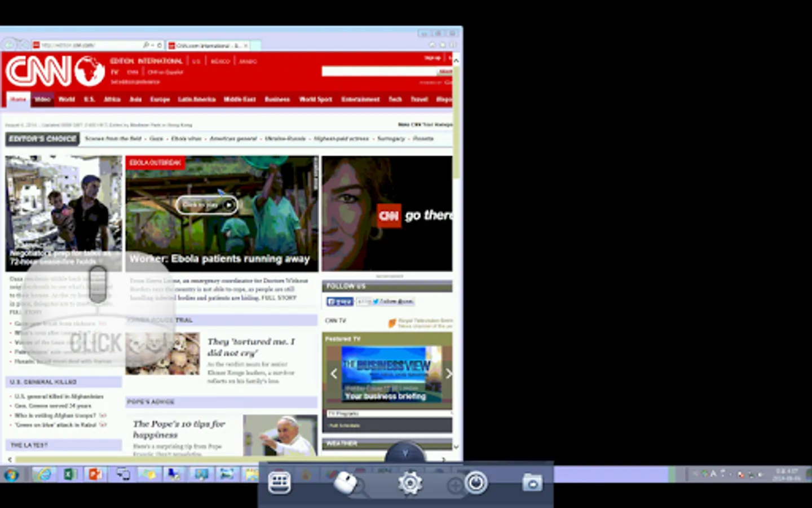Take a screenshot with the camera folder icon
Screen dimensions: 812x508
[x=532, y=483]
